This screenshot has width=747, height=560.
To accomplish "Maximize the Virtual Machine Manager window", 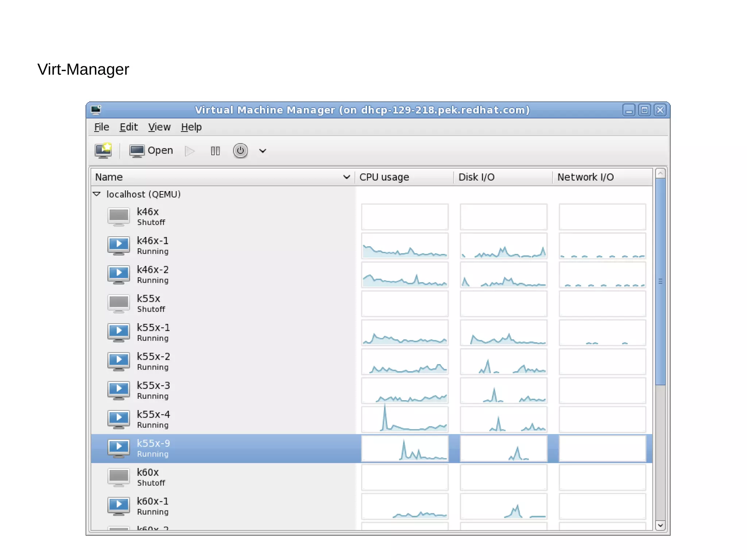I will pyautogui.click(x=645, y=110).
